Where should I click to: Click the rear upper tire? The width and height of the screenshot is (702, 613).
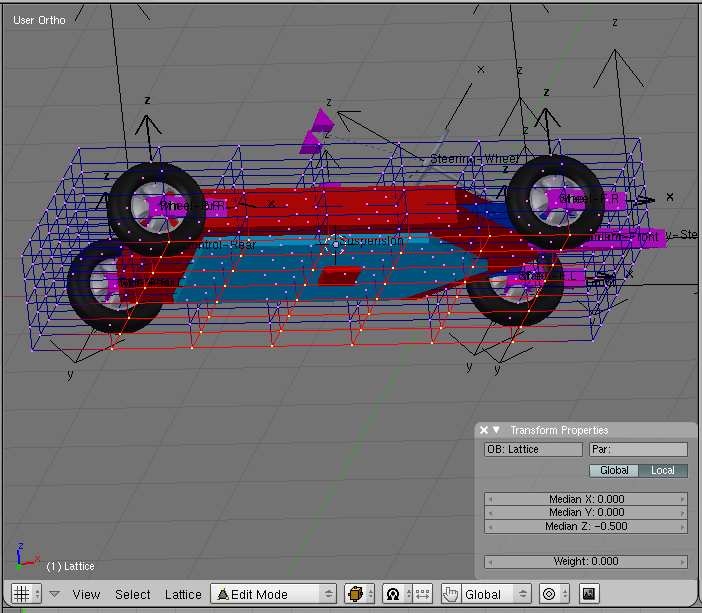point(155,208)
